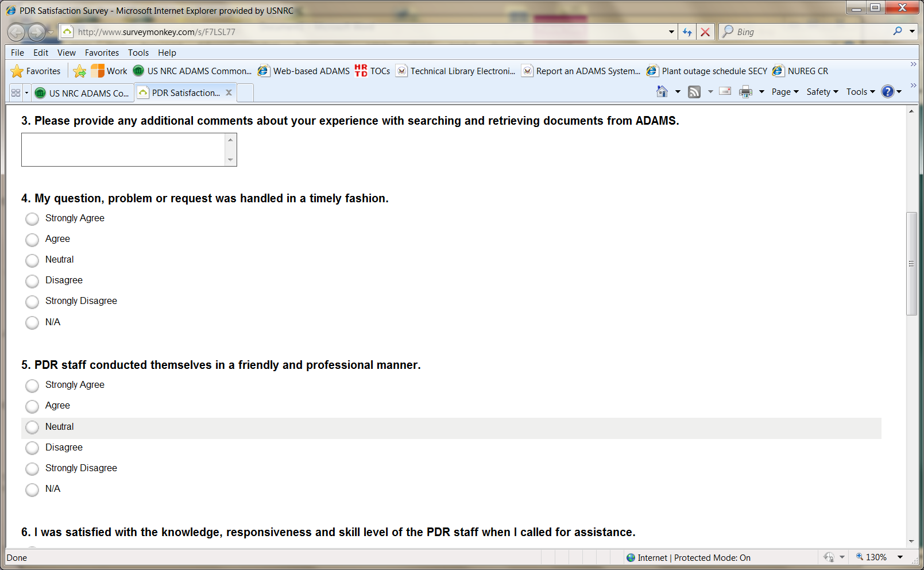Switch to the PDR Satisfaction tab
The width and height of the screenshot is (924, 570).
[185, 93]
